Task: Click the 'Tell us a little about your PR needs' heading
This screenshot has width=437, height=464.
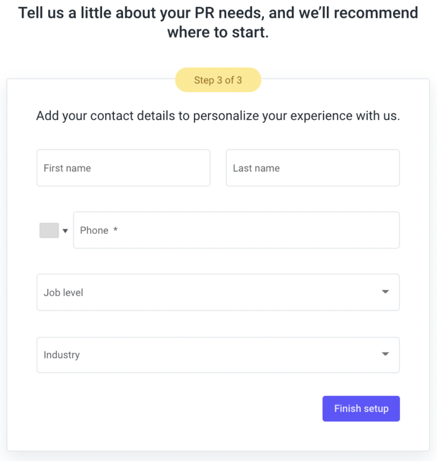Action: point(218,13)
